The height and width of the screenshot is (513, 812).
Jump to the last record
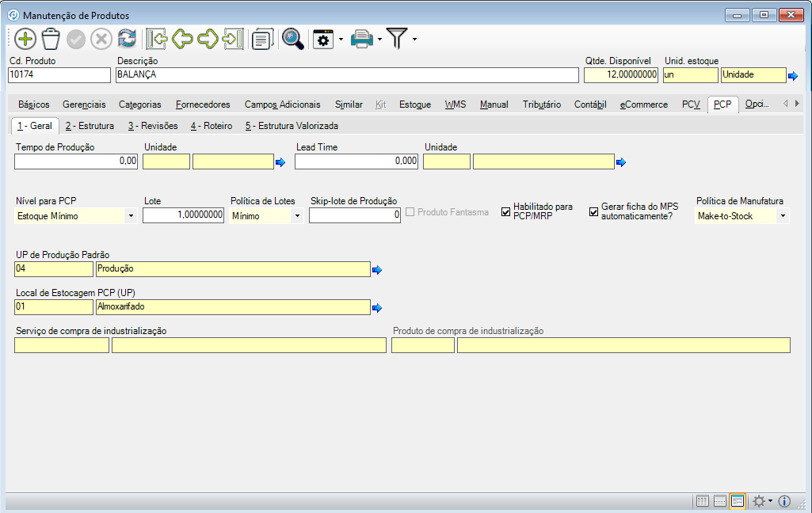click(x=233, y=39)
